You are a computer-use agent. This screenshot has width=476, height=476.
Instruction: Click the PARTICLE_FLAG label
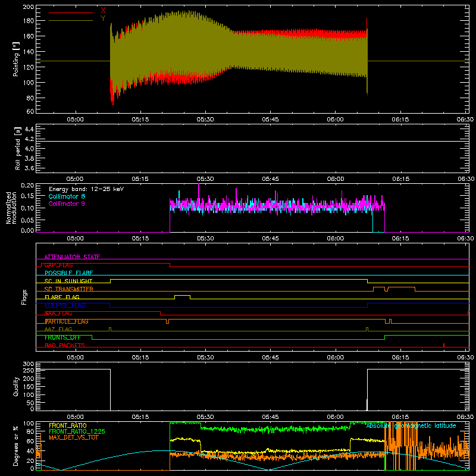tap(67, 321)
